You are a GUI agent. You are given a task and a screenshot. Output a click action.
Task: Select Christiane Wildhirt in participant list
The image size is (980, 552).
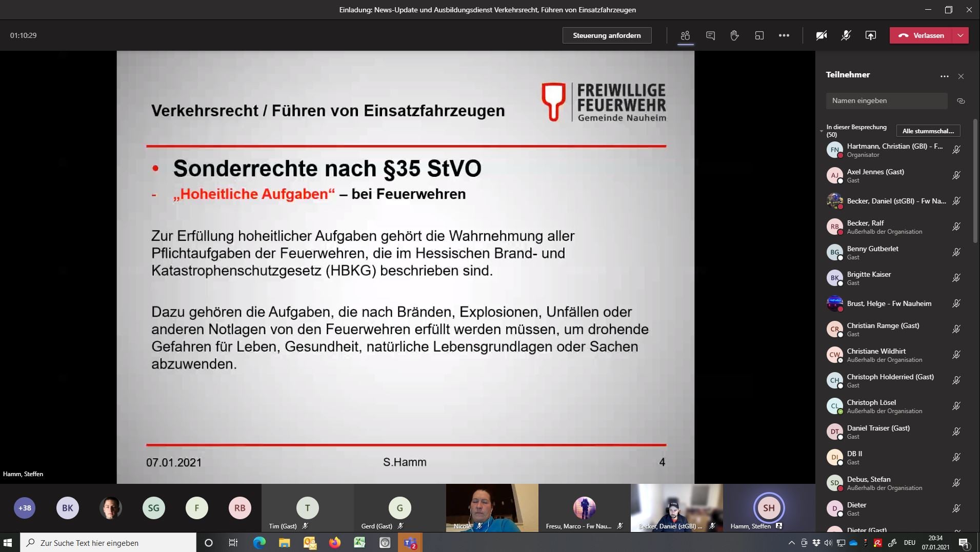(876, 355)
